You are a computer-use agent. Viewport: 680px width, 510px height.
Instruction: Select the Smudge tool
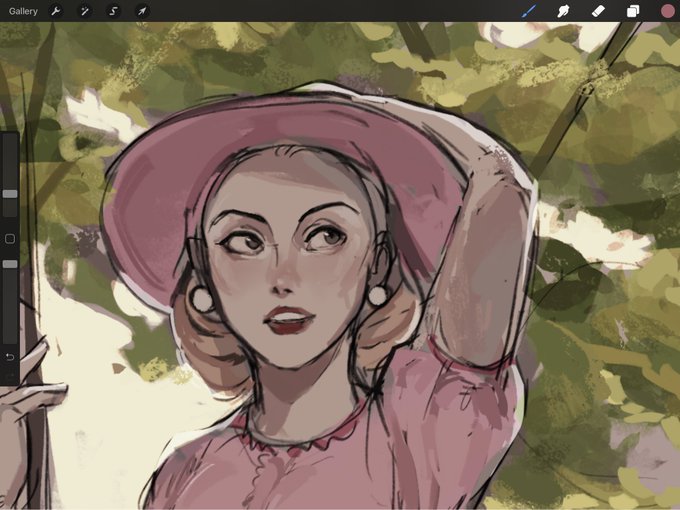(563, 11)
